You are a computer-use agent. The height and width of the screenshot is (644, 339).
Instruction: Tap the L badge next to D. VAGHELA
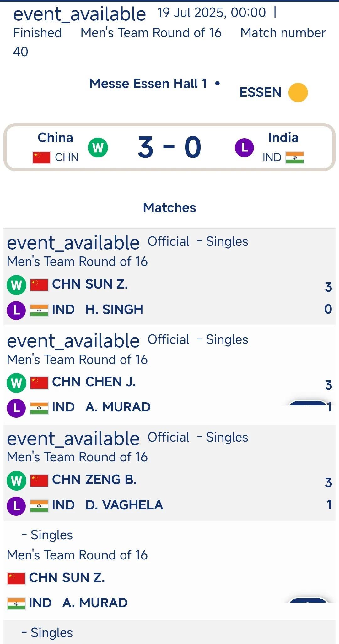coord(16,506)
